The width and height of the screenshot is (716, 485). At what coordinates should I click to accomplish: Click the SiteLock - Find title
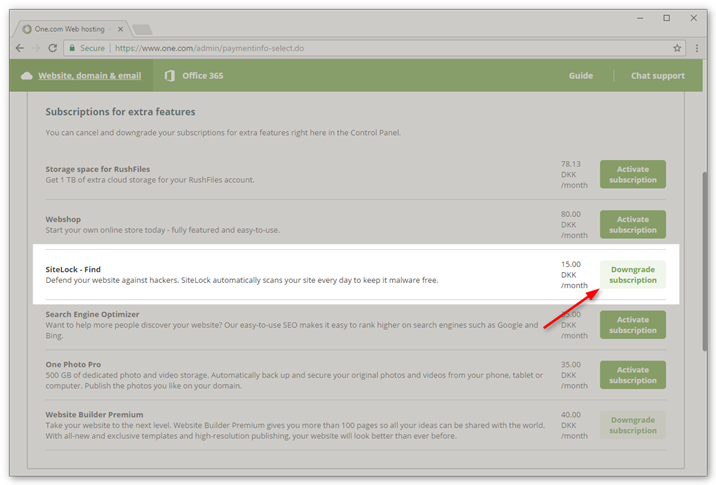73,269
